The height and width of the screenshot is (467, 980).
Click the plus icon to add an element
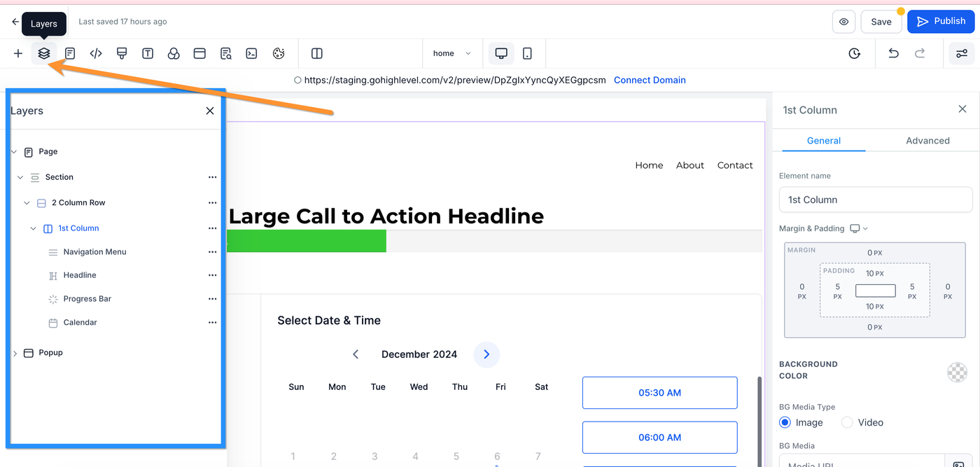point(18,53)
